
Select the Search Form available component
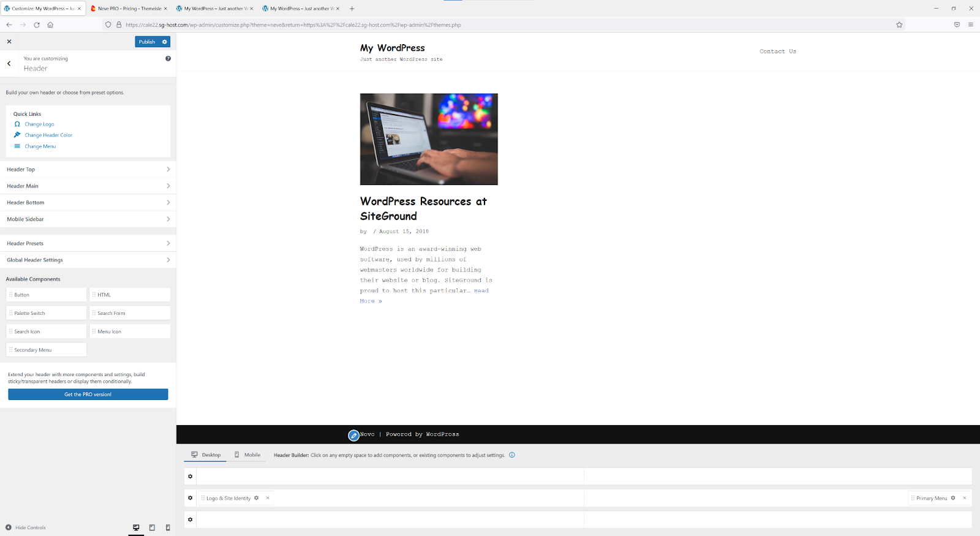tap(130, 313)
